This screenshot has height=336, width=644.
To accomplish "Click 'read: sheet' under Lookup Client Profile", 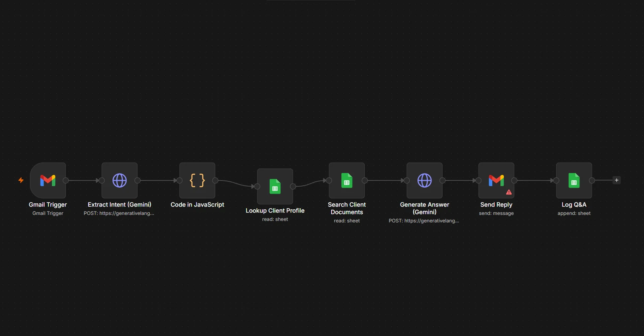I will pyautogui.click(x=275, y=219).
